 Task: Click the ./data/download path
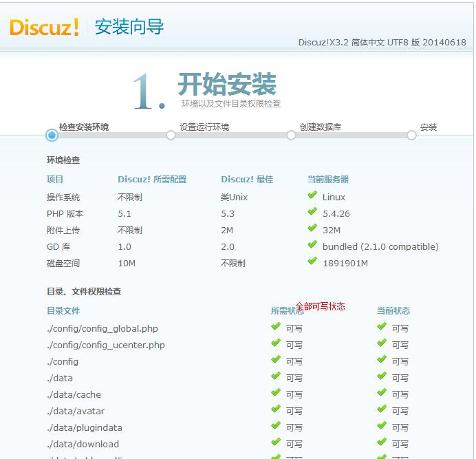coord(83,444)
